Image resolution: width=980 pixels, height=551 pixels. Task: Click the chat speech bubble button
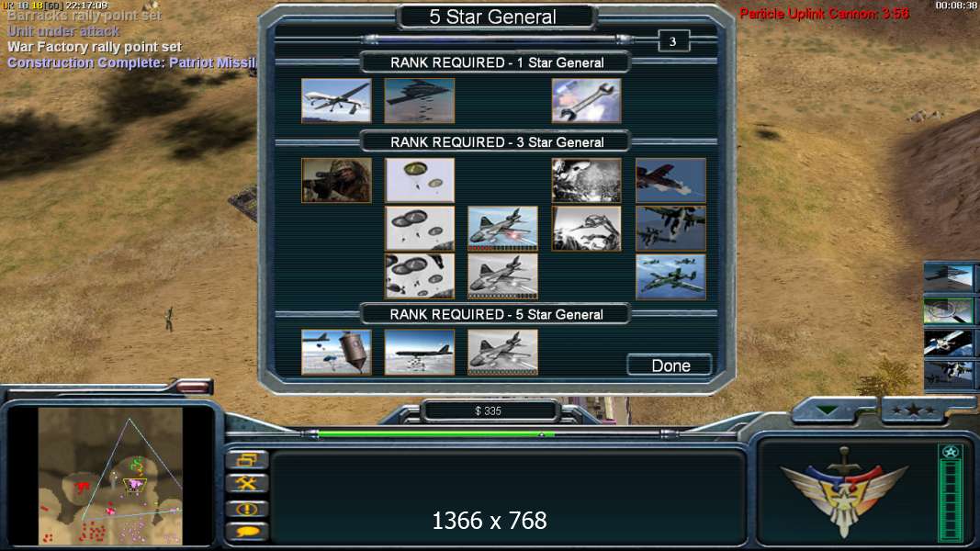tap(247, 532)
